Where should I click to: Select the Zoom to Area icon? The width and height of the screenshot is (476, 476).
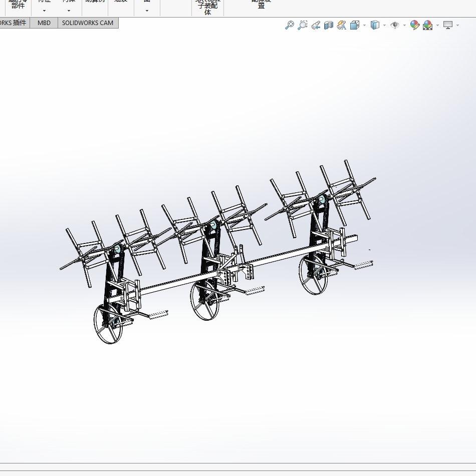click(x=302, y=25)
